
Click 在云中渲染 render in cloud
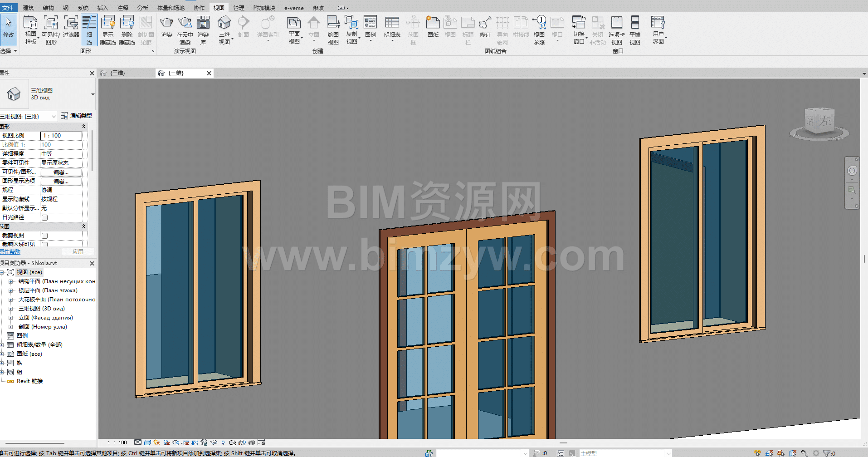185,30
